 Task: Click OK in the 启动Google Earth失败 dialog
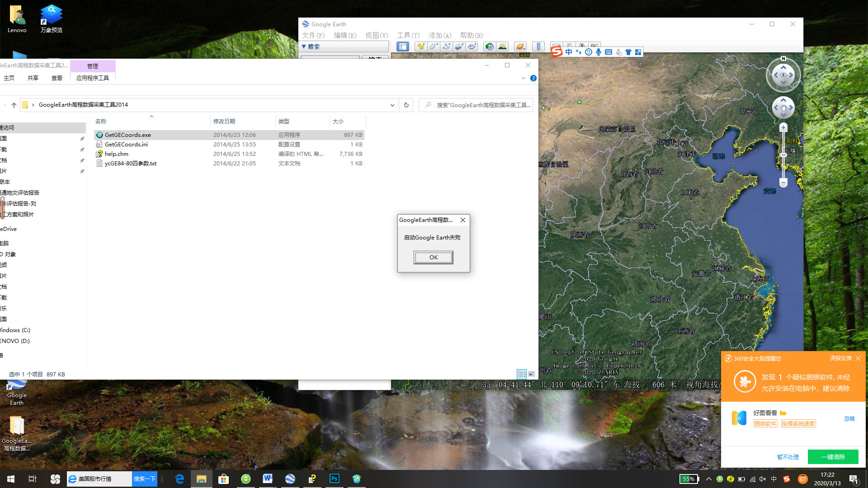[433, 257]
